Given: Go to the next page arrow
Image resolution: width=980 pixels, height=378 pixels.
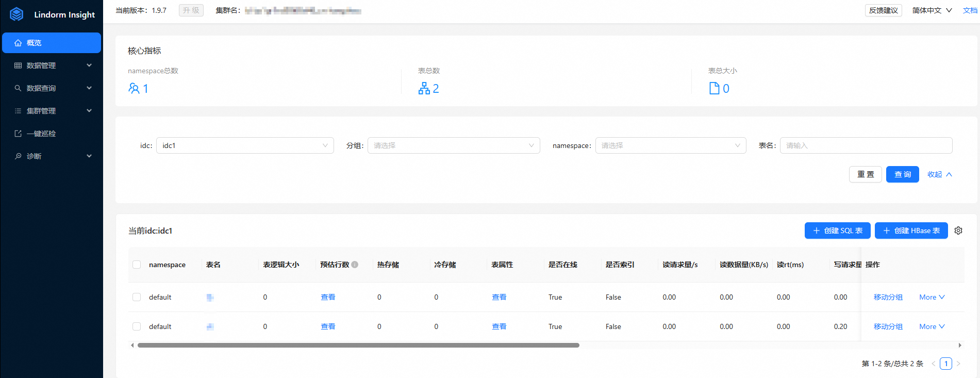Looking at the screenshot, I should coord(958,364).
